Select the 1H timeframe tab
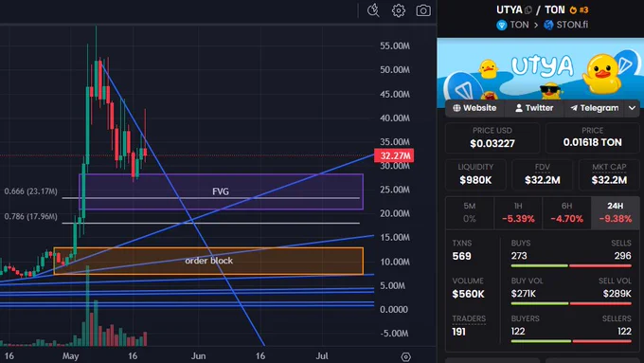The width and height of the screenshot is (644, 363). 518,212
